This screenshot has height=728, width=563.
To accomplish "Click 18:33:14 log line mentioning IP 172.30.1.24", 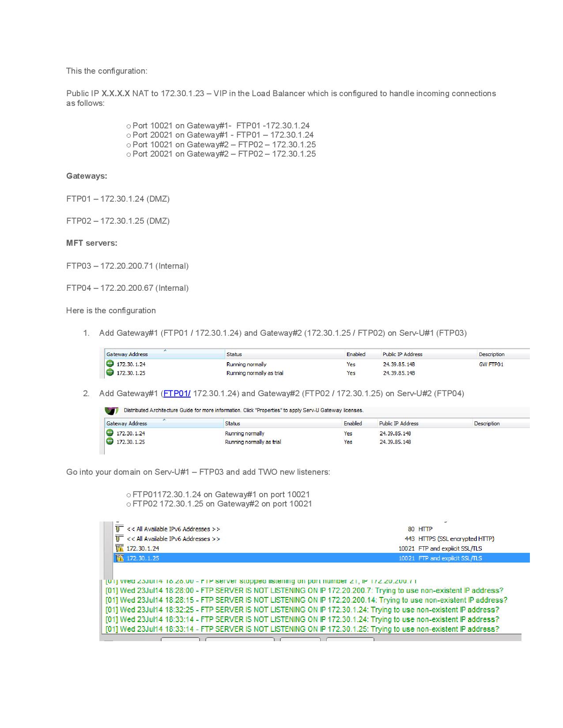I will click(302, 619).
